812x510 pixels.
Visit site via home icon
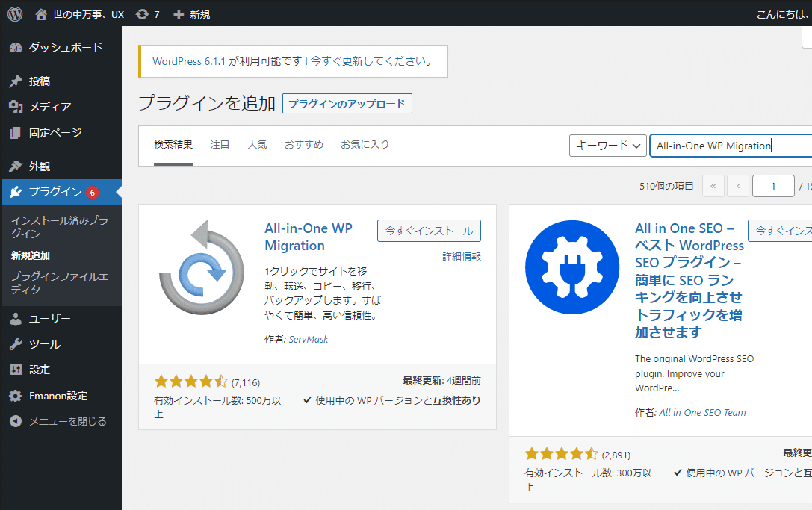coord(41,14)
